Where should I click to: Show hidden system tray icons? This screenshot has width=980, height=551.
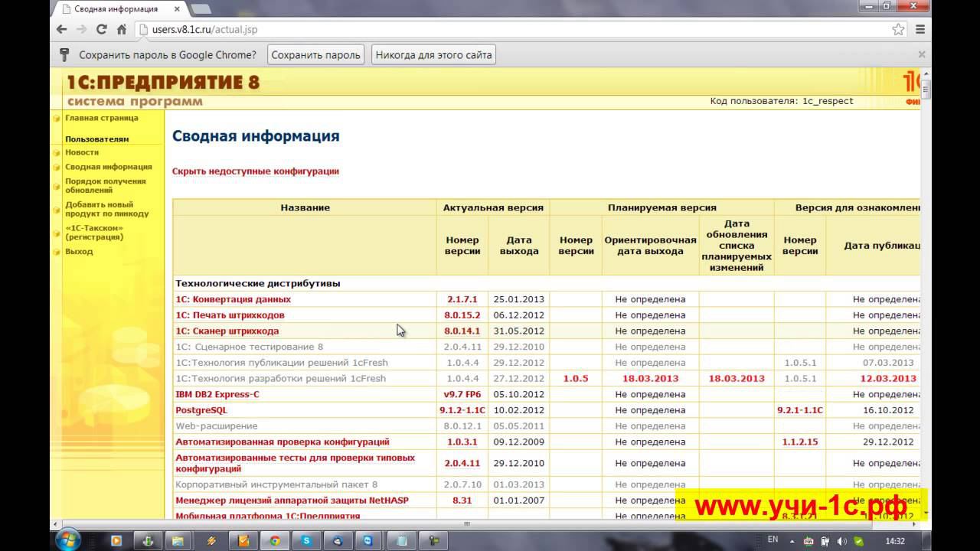pyautogui.click(x=792, y=541)
